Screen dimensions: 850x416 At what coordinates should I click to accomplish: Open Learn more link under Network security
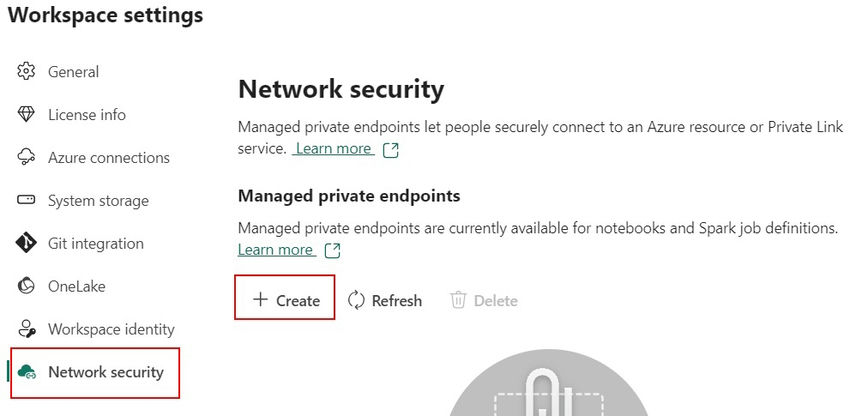(333, 149)
